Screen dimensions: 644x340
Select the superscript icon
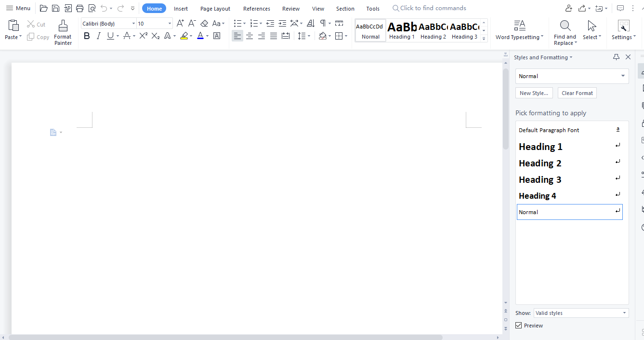(x=143, y=35)
